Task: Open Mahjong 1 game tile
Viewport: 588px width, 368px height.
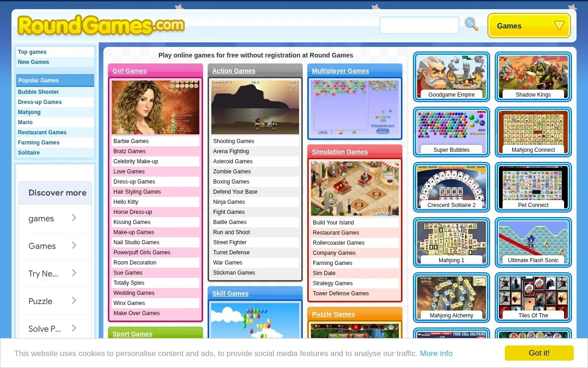Action: click(452, 242)
